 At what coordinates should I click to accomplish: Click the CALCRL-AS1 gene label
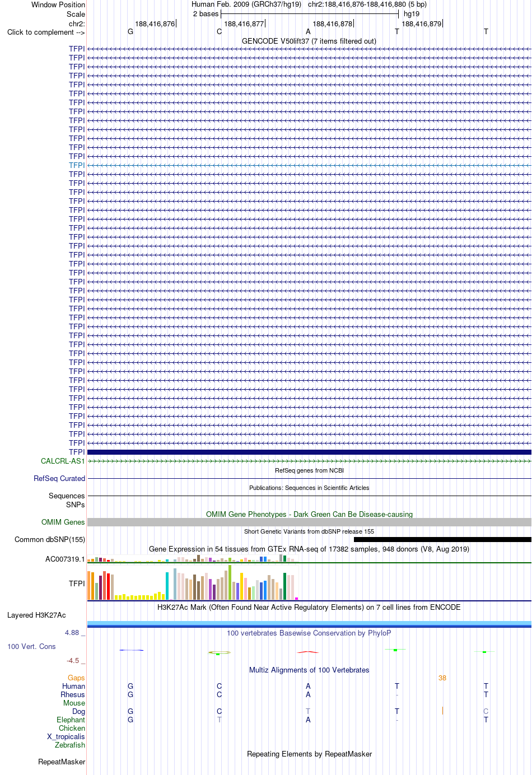[63, 461]
